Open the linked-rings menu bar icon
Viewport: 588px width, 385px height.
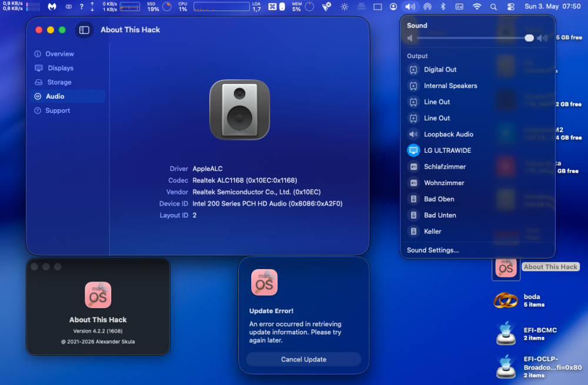[x=68, y=6]
